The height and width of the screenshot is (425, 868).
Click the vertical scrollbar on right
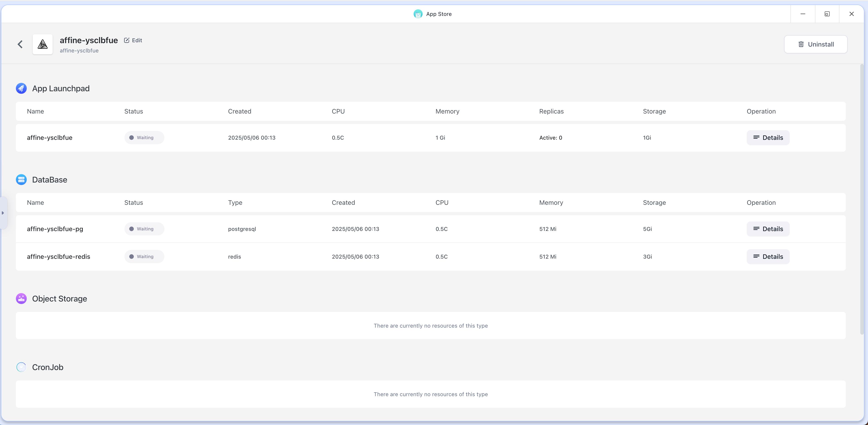coord(862,199)
